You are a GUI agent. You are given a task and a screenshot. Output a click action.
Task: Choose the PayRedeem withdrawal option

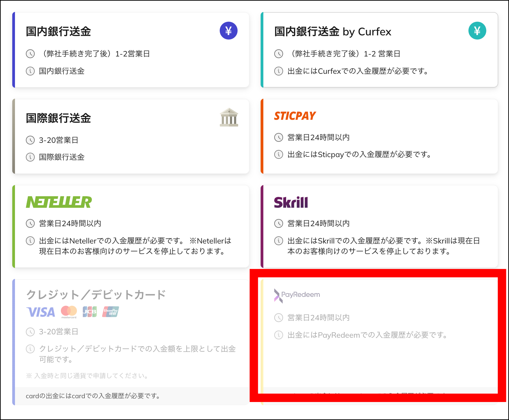379,337
